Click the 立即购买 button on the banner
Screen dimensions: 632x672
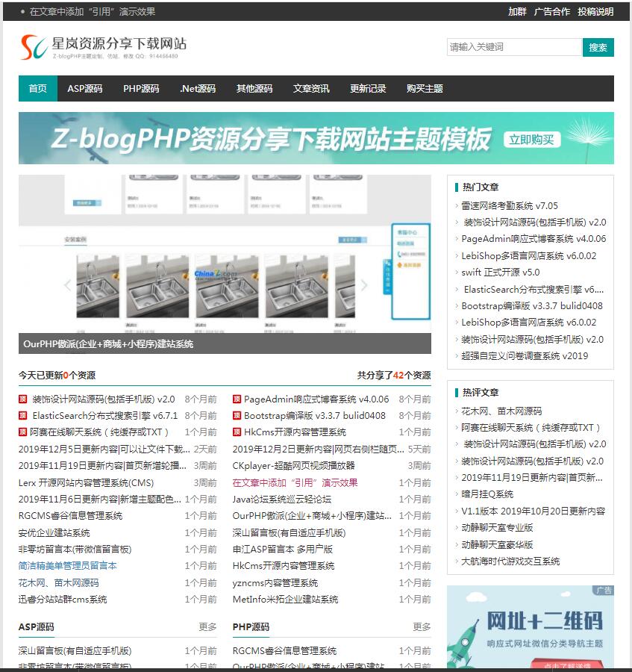(531, 140)
